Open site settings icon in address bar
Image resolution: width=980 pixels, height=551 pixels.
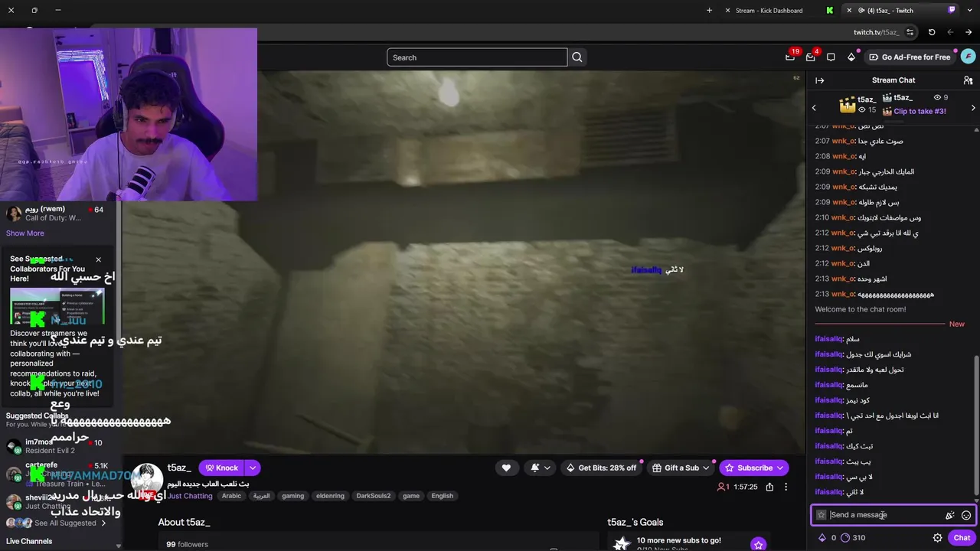coord(910,32)
